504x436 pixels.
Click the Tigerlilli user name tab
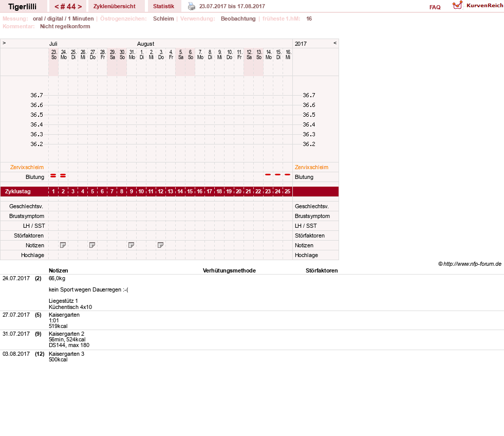(x=23, y=7)
